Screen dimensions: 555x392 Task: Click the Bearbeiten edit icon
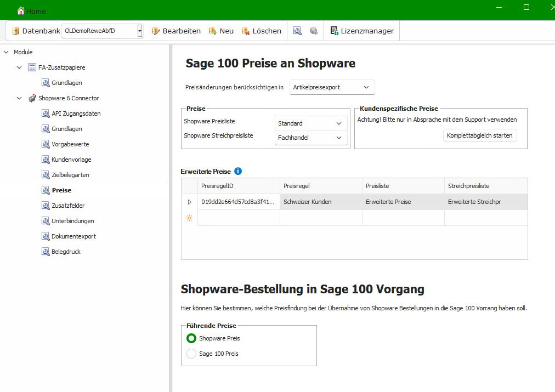coord(155,31)
